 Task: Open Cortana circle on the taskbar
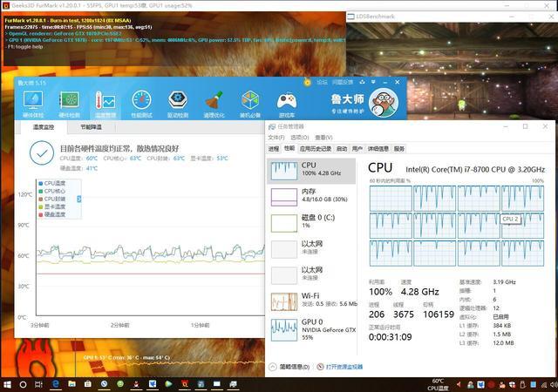pos(23,384)
